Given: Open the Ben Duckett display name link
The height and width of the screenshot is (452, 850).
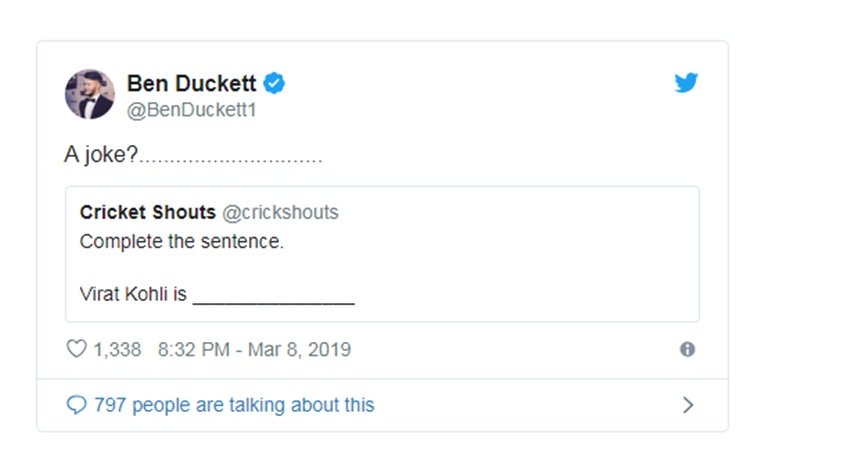Looking at the screenshot, I should click(x=191, y=83).
